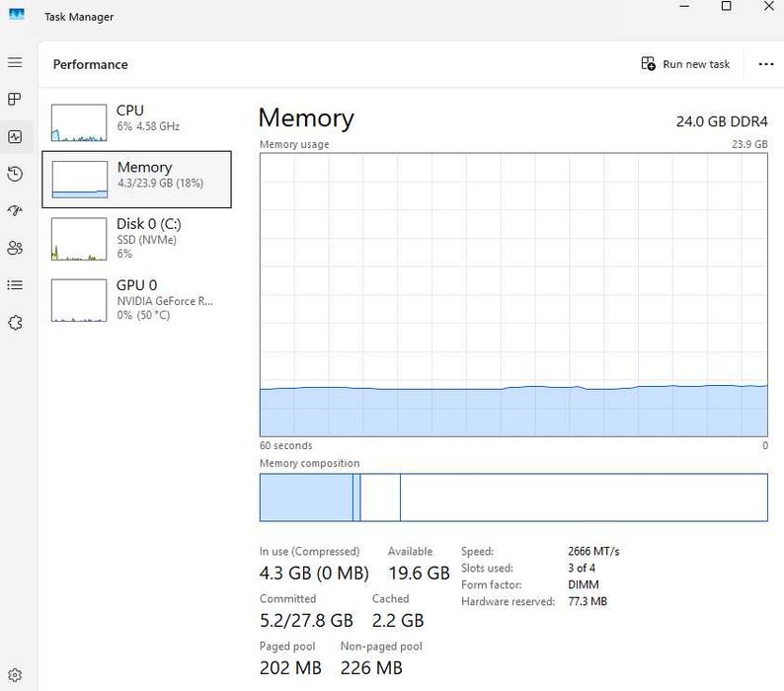Click the Paged pool 202 MB value
Image resolution: width=784 pixels, height=691 pixels.
click(290, 668)
